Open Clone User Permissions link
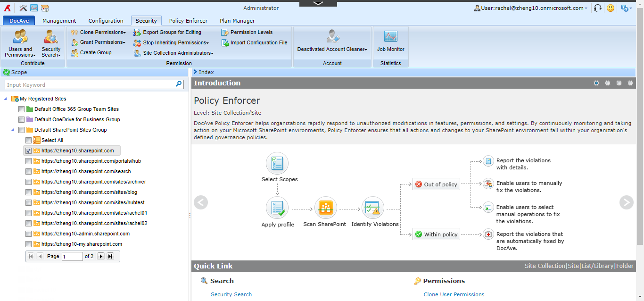Image resolution: width=644 pixels, height=301 pixels. 454,294
